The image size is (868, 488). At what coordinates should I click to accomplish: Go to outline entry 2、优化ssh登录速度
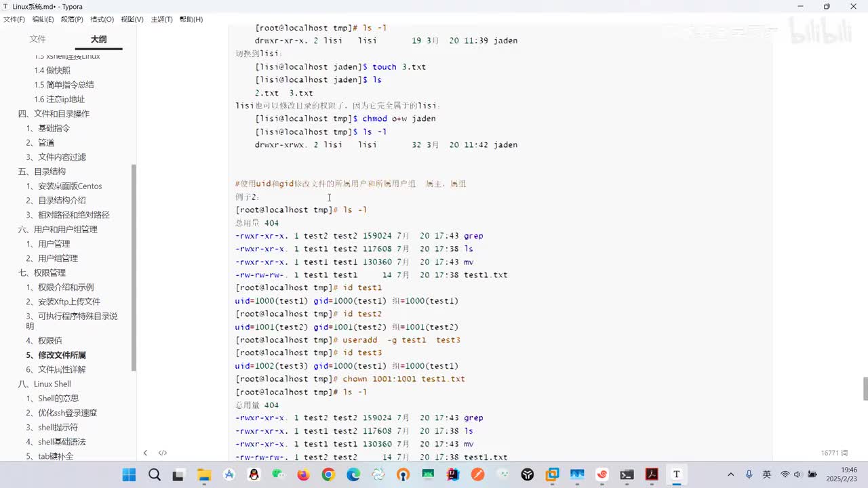pyautogui.click(x=62, y=413)
